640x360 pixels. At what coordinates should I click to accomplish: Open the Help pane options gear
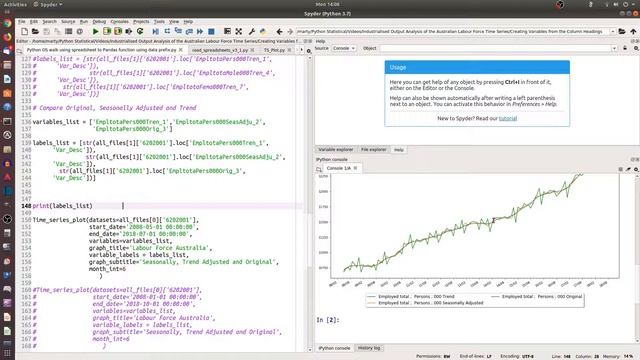pos(636,48)
